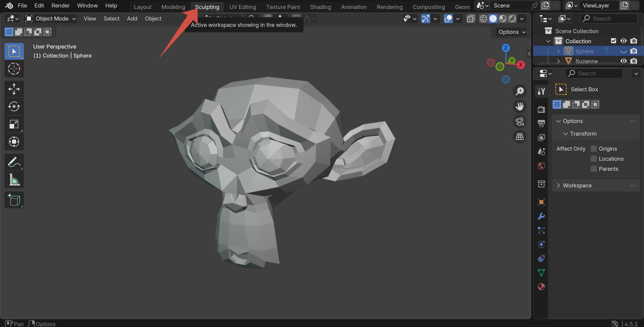Open the Render properties tab
This screenshot has width=644, height=327.
coord(541,109)
